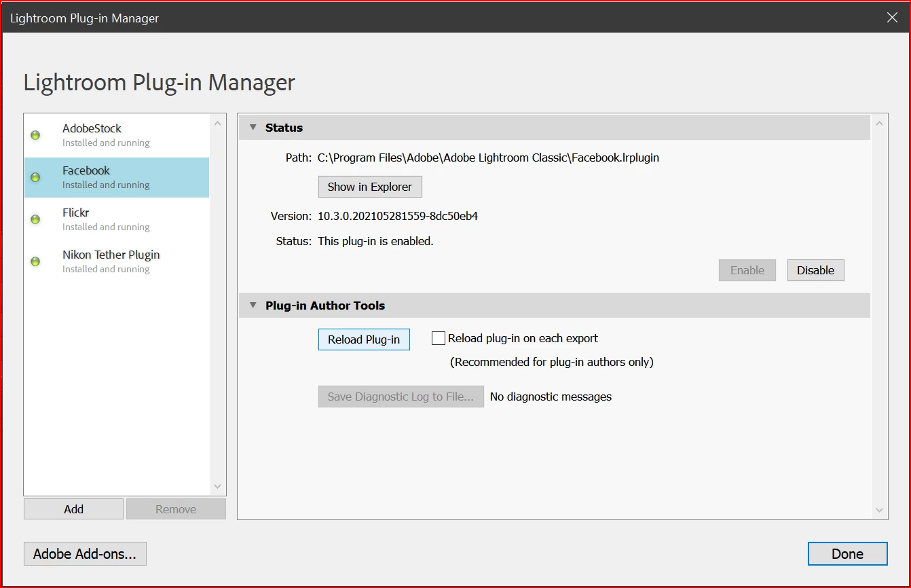Click the Status section header label
This screenshot has width=911, height=588.
[284, 128]
